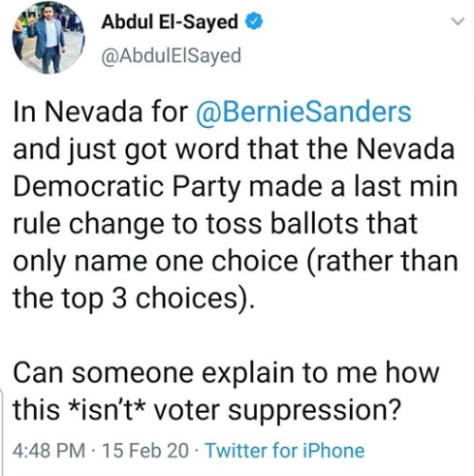Click the Abdul El-Sayed display name
Image resolution: width=474 pixels, height=476 pixels.
pos(170,22)
